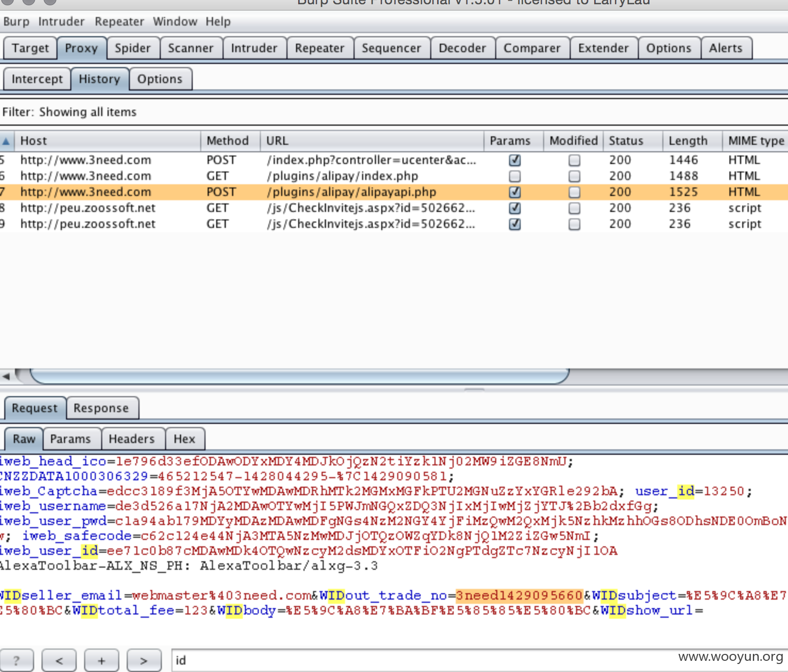Toggle Modified checkbox for ucenter index.php row

pos(574,160)
